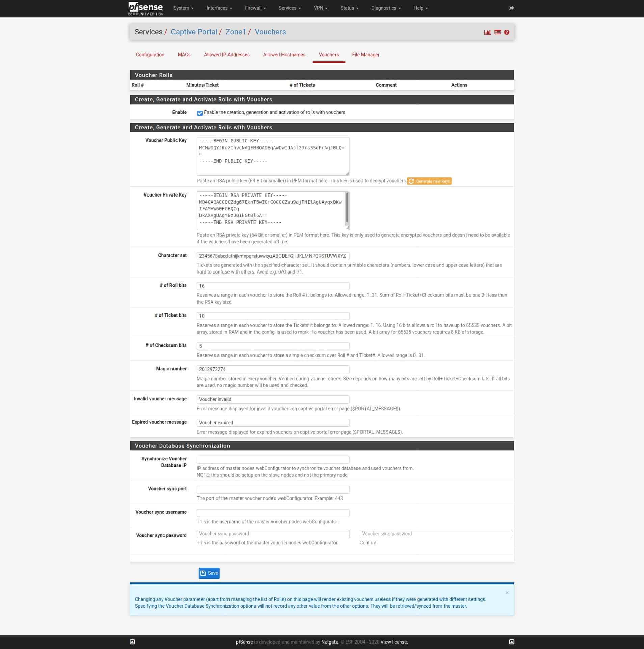Click the Zone1 breadcrumb link
644x649 pixels.
[x=236, y=32]
